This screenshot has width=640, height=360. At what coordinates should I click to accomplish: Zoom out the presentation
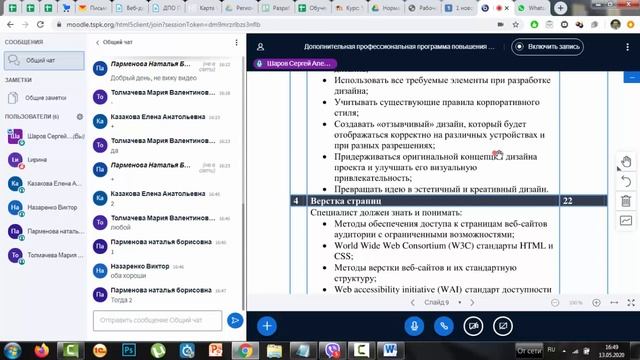[555, 303]
